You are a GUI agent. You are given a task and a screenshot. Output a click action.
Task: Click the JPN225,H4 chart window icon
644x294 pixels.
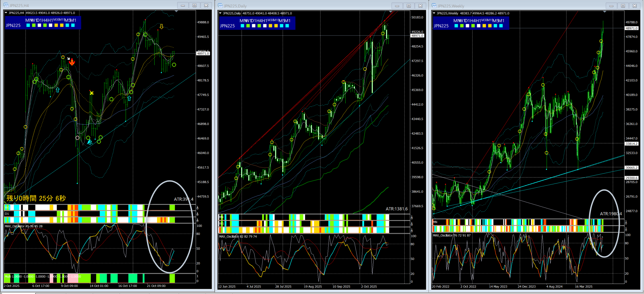(x=6, y=5)
